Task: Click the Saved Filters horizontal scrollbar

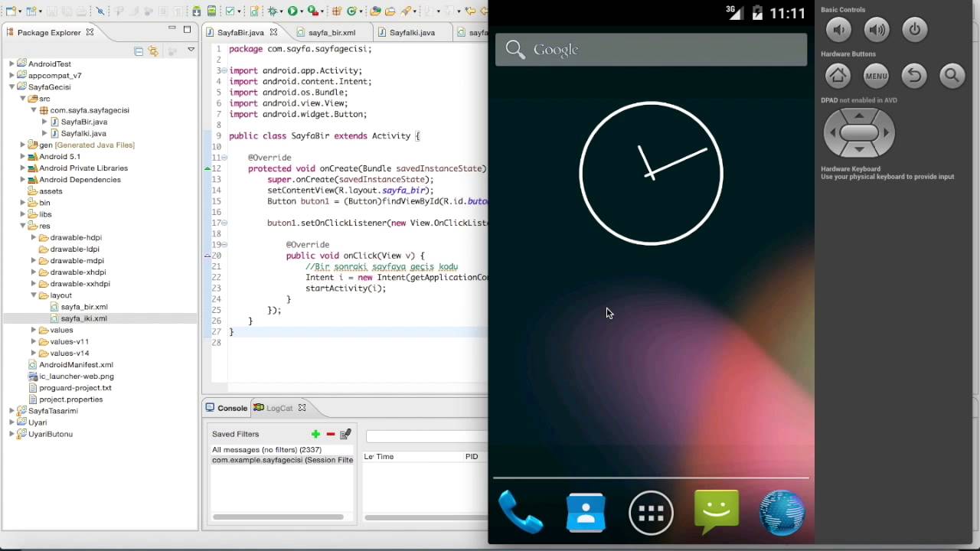Action: [x=279, y=517]
